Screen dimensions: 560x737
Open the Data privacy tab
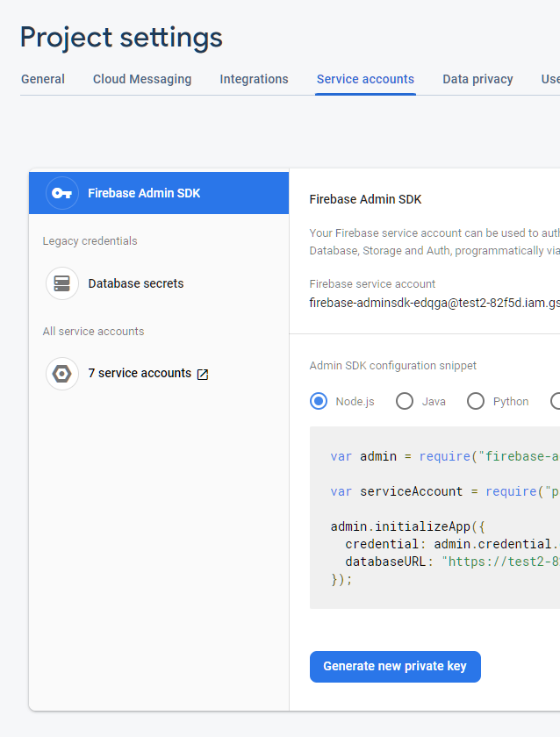point(477,79)
